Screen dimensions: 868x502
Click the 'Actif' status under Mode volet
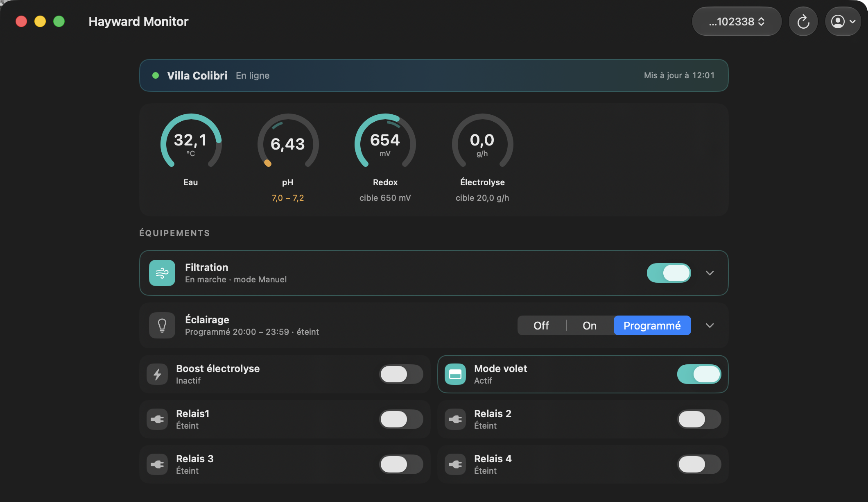point(483,381)
